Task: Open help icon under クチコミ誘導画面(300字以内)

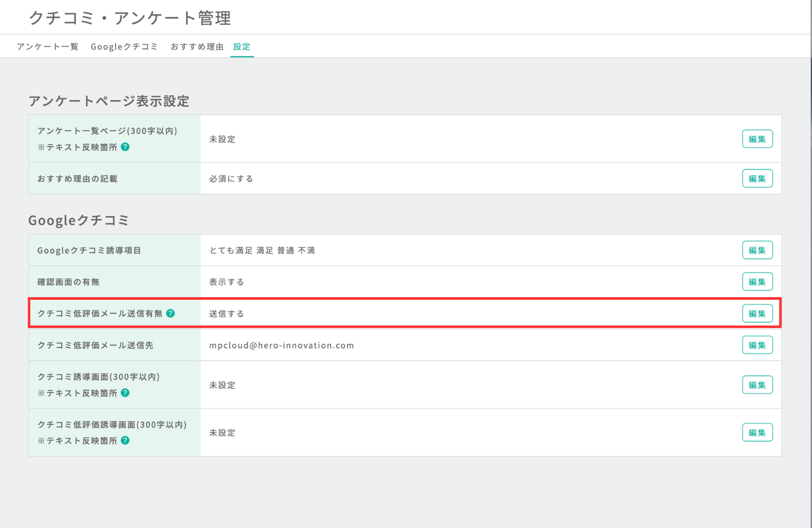Action: pyautogui.click(x=125, y=393)
